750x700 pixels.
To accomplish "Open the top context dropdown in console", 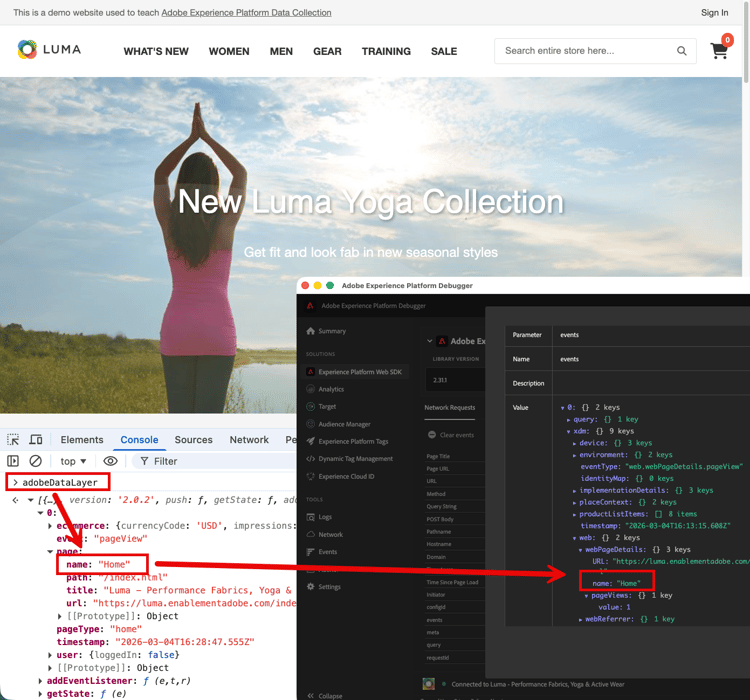I will click(x=73, y=461).
